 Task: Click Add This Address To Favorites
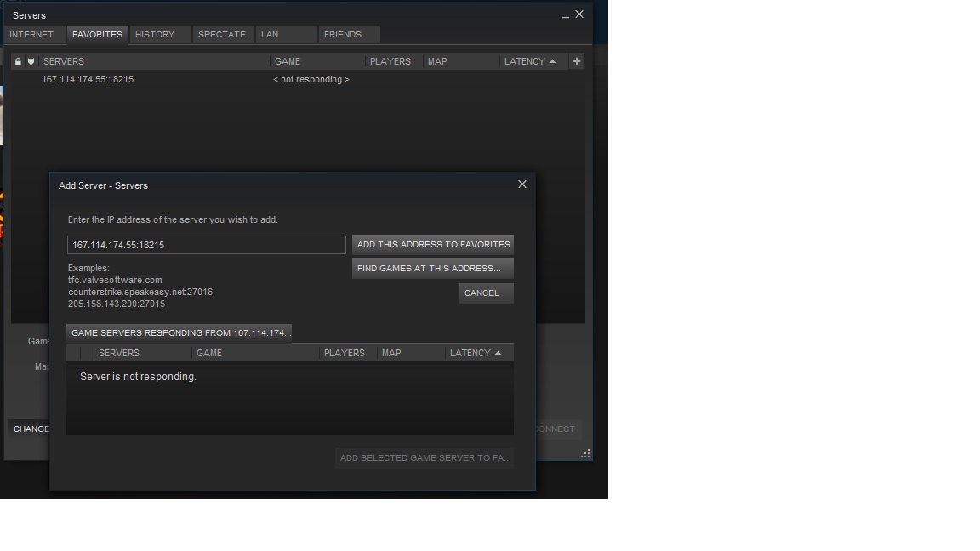[433, 244]
